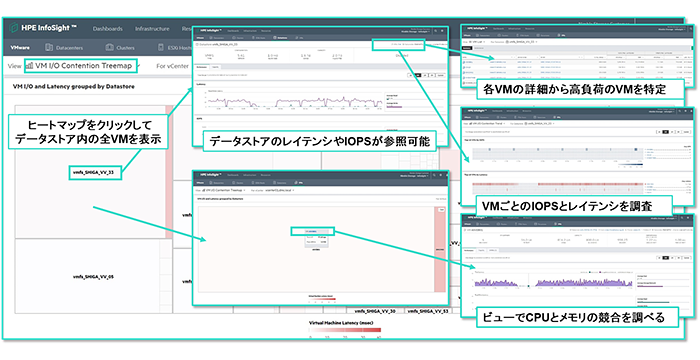The width and height of the screenshot is (700, 360).
Task: Select the vmfs_SHIGA_VV_05 treemap tile
Action: pyautogui.click(x=93, y=277)
